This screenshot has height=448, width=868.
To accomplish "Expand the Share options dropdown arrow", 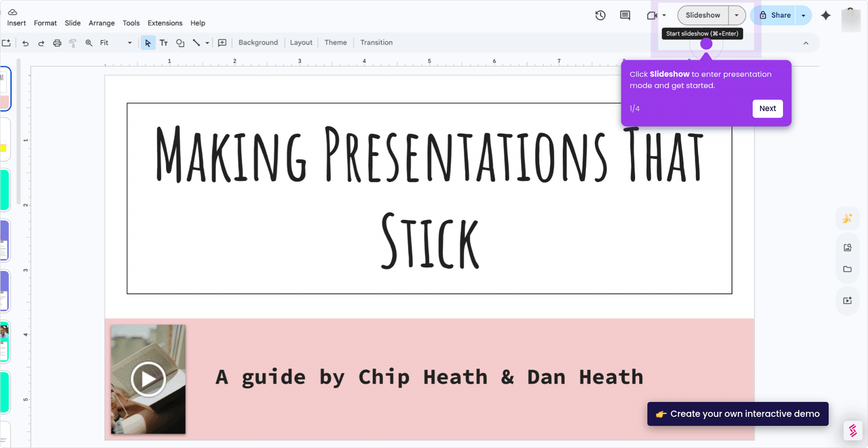I will (x=803, y=15).
